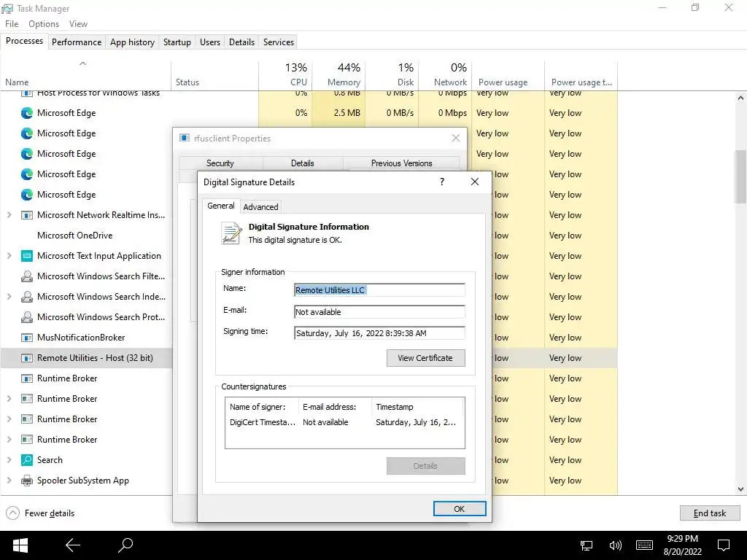747x560 pixels.
Task: Click the signer Name field
Action: (379, 290)
